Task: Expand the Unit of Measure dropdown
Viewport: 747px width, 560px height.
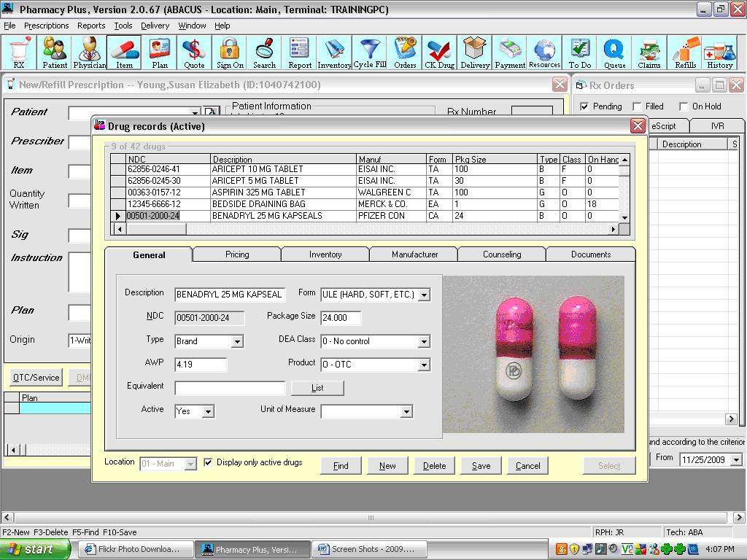Action: [406, 411]
